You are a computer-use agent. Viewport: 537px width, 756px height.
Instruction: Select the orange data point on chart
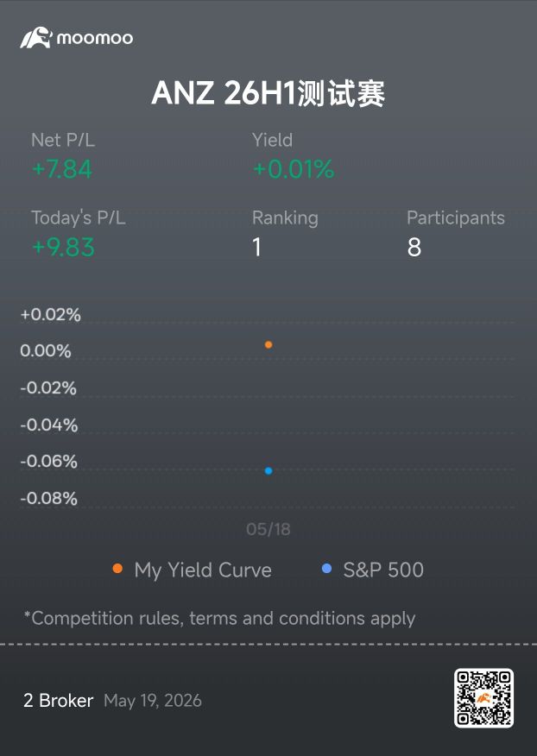(x=268, y=344)
